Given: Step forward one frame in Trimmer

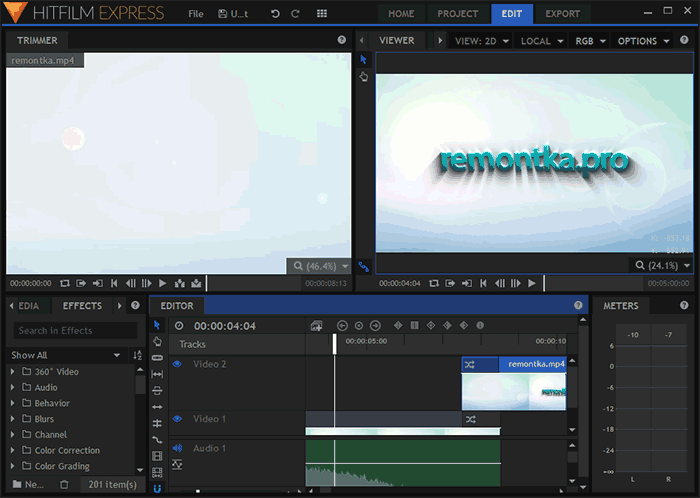Looking at the screenshot, I should (146, 283).
